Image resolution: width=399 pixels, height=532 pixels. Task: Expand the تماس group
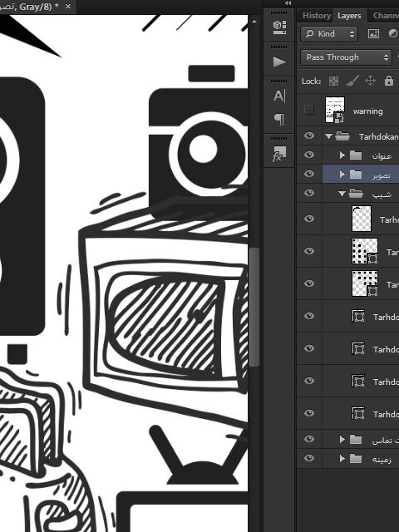tap(342, 440)
